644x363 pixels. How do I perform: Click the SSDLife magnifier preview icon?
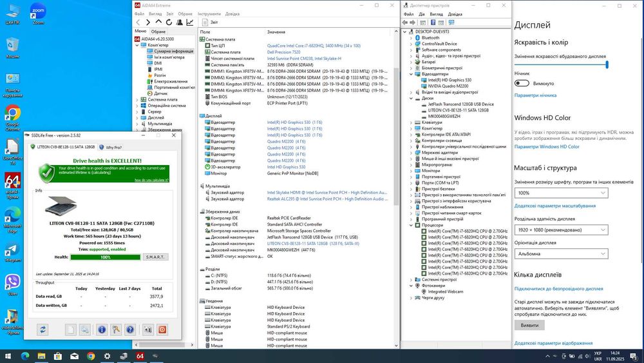coord(84,329)
